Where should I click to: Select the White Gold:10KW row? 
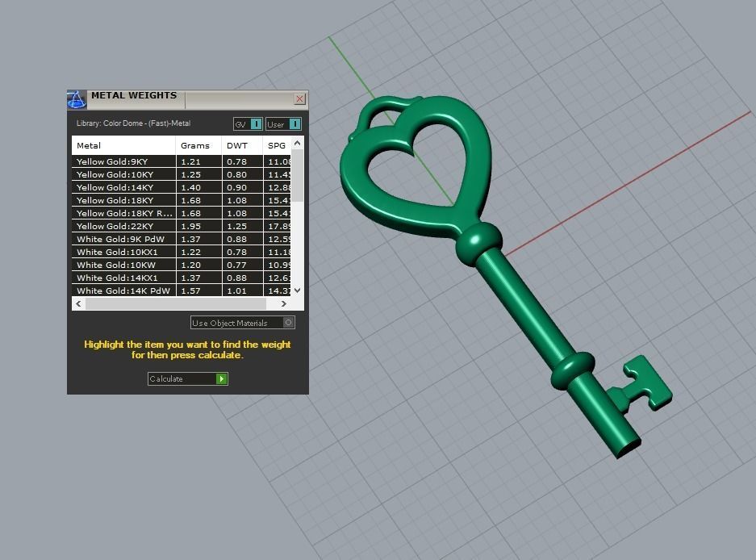pos(182,265)
